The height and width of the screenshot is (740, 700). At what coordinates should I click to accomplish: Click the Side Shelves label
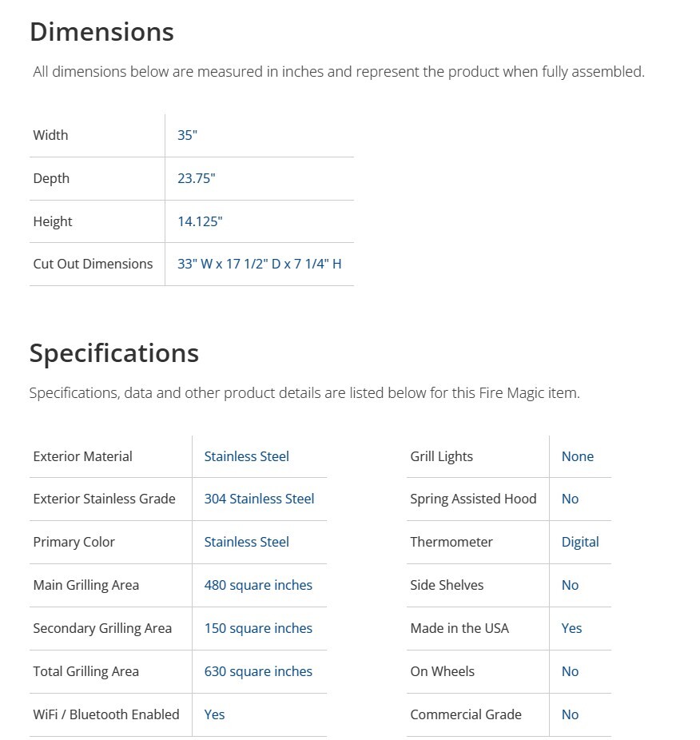click(x=447, y=585)
